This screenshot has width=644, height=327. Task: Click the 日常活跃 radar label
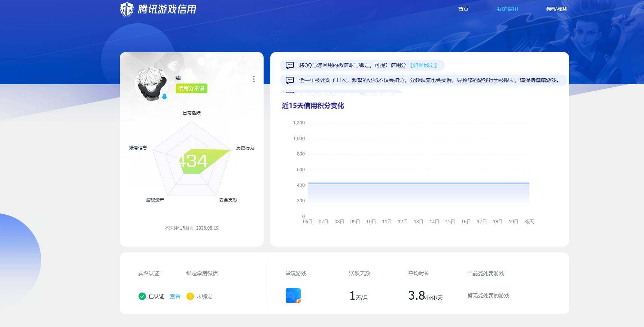pos(192,113)
